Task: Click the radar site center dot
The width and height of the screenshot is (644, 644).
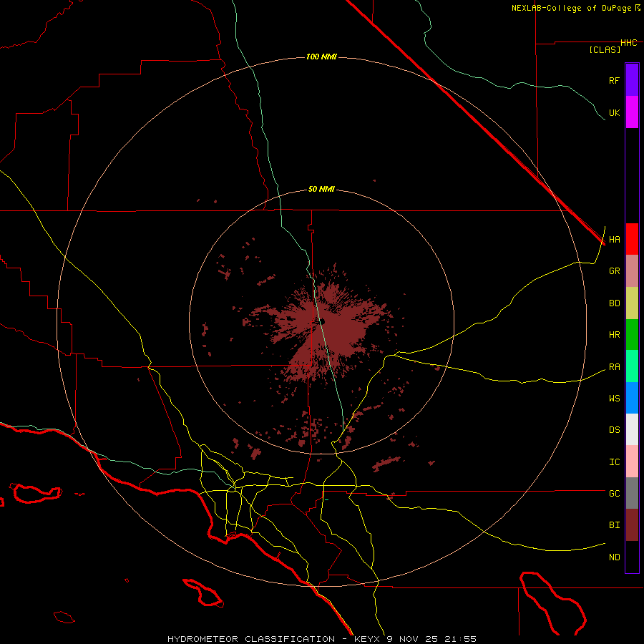Action: [x=321, y=321]
